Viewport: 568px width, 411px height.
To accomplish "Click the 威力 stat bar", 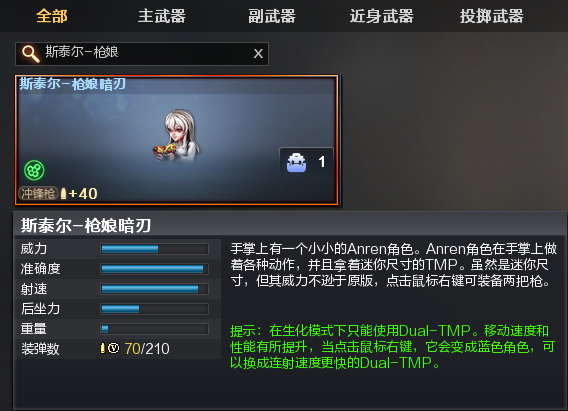I will [x=154, y=249].
